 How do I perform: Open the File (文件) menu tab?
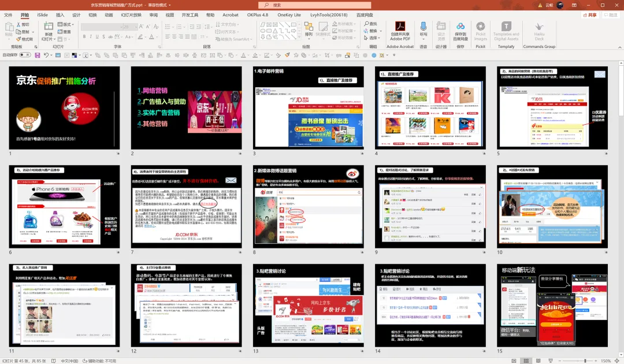[8, 15]
